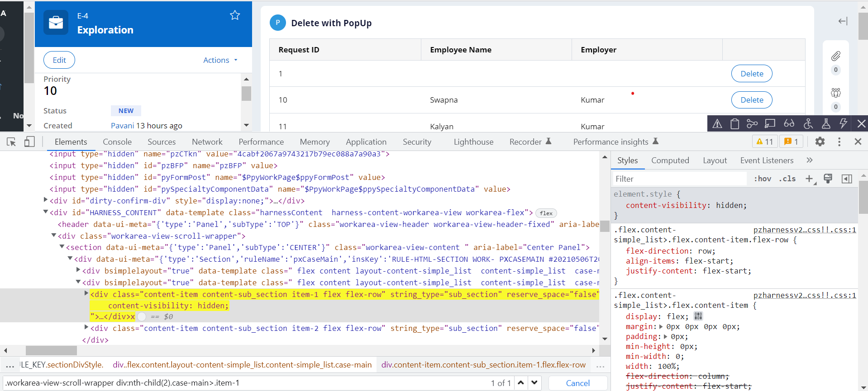
Task: Open the followers people icon
Action: (x=836, y=93)
